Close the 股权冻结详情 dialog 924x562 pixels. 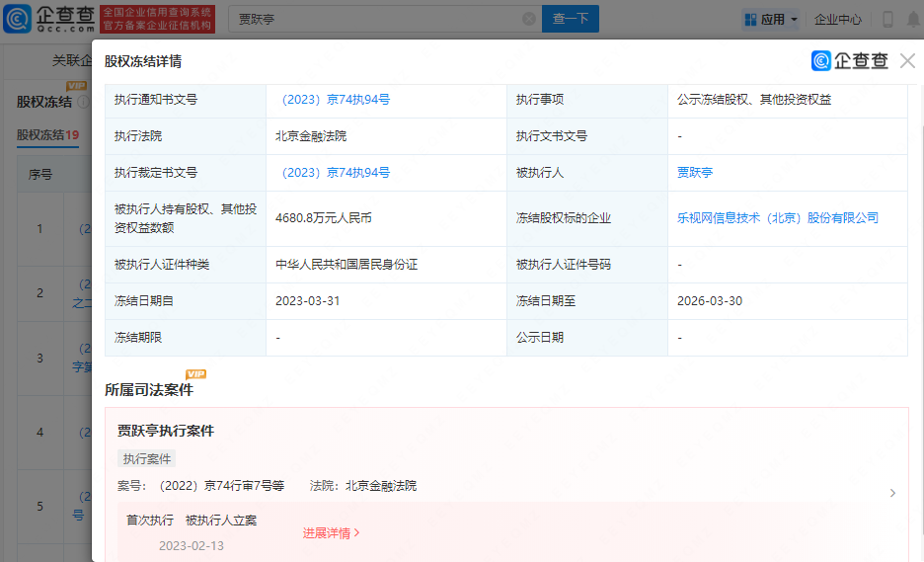[x=907, y=60]
